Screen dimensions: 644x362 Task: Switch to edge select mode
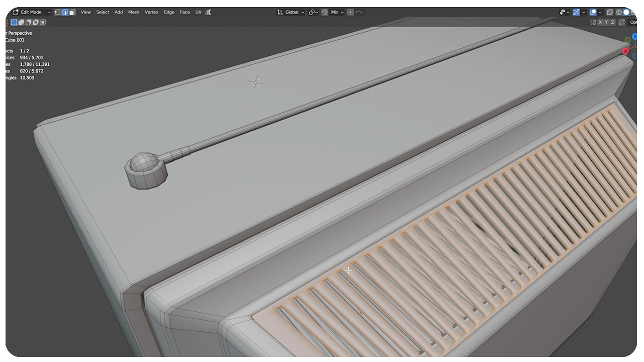coord(65,12)
